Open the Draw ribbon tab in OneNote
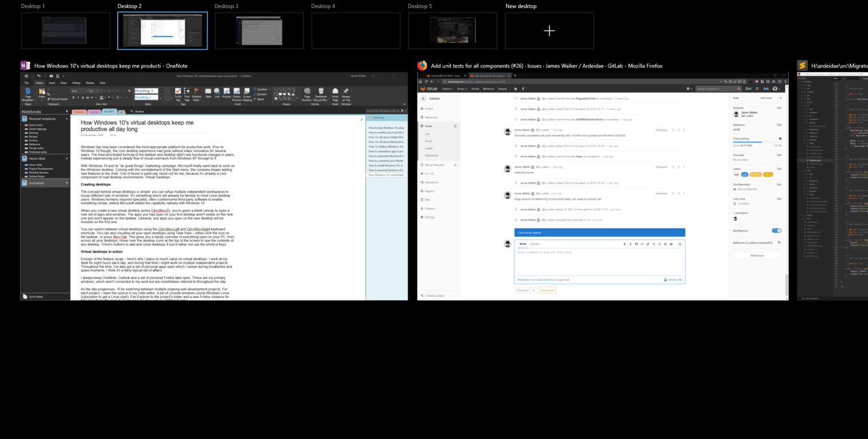Viewport: 868px width, 439px height. 63,83
